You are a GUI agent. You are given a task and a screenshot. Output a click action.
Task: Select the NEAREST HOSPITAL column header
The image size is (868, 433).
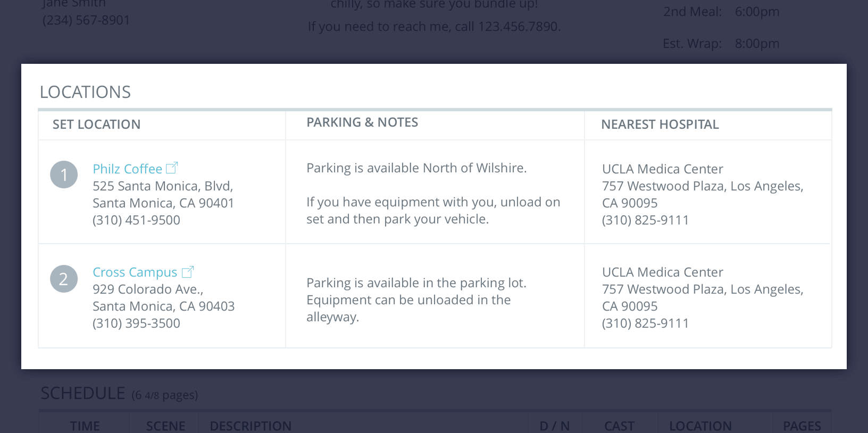pos(660,124)
